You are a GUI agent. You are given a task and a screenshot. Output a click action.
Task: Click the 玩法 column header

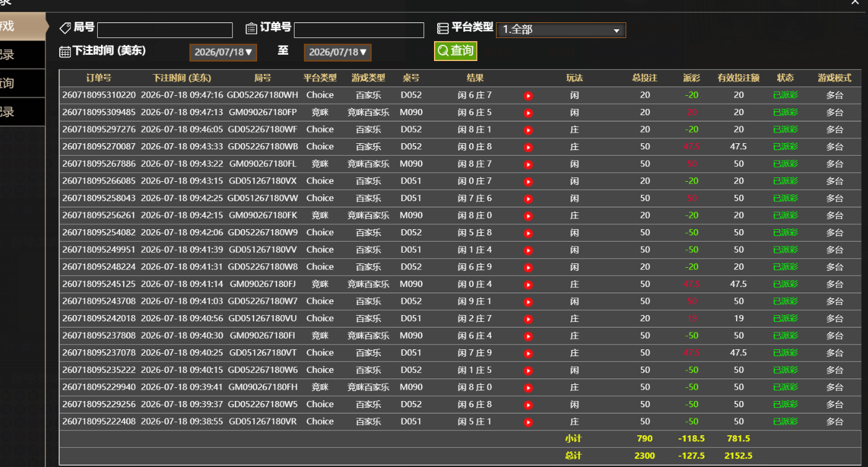574,78
